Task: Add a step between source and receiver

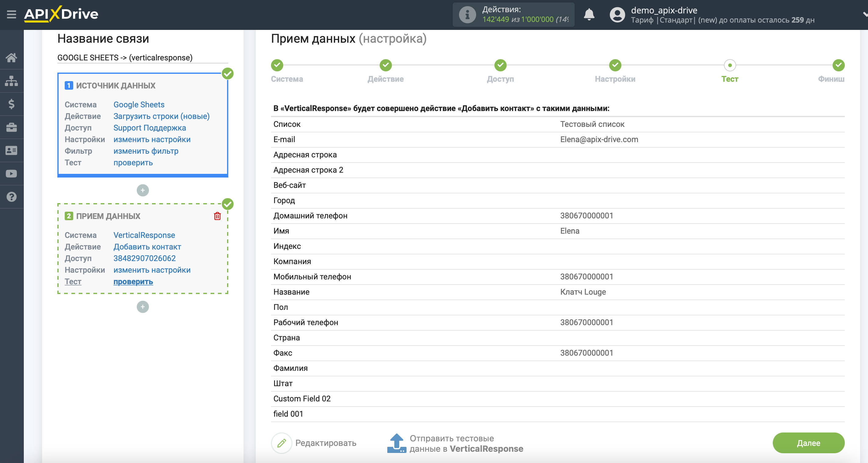Action: pyautogui.click(x=143, y=190)
